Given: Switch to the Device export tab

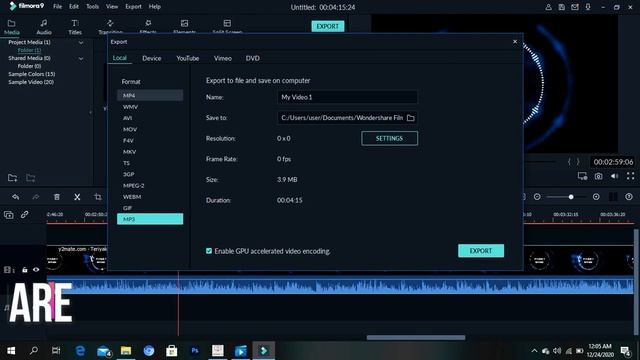Looking at the screenshot, I should (152, 58).
